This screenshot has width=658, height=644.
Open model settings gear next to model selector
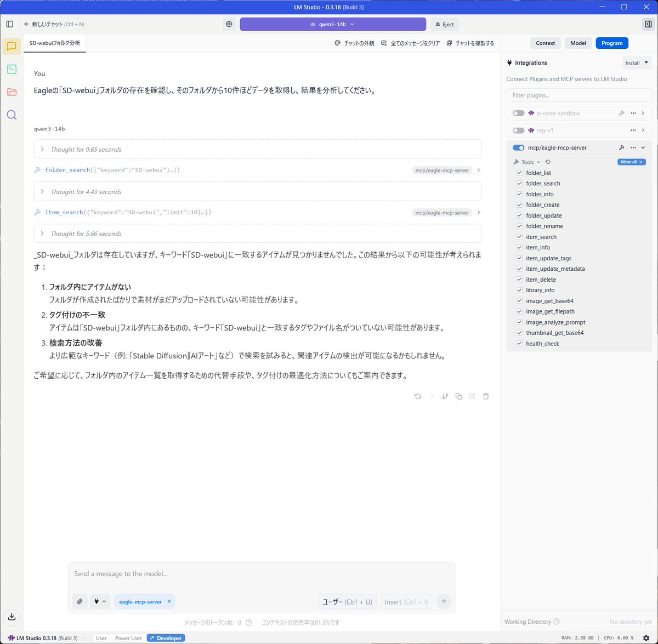pos(229,24)
